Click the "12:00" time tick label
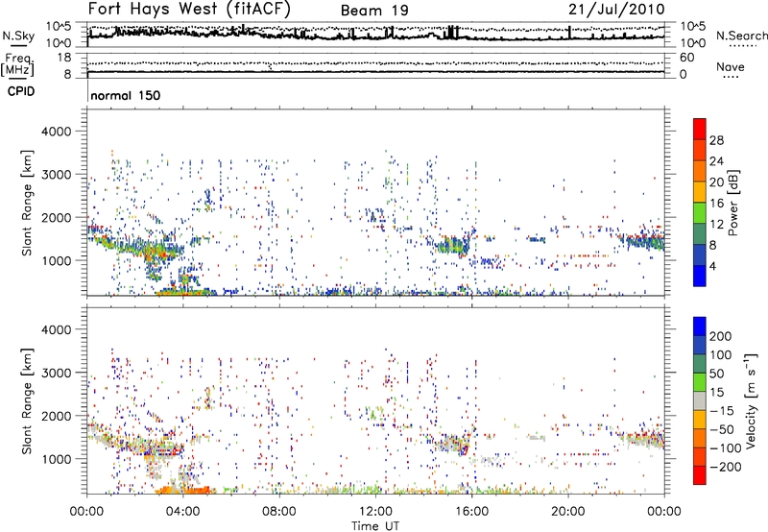Viewport: 768px width, 532px height. click(375, 512)
